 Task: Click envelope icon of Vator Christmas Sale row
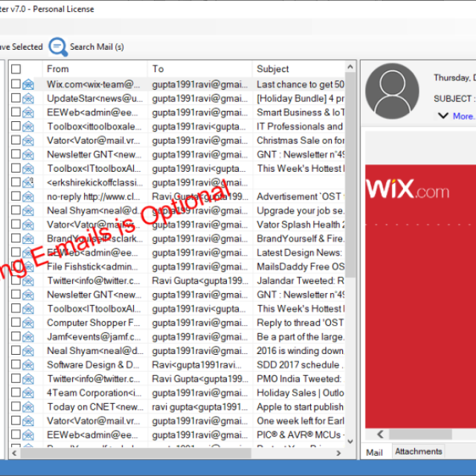click(28, 141)
